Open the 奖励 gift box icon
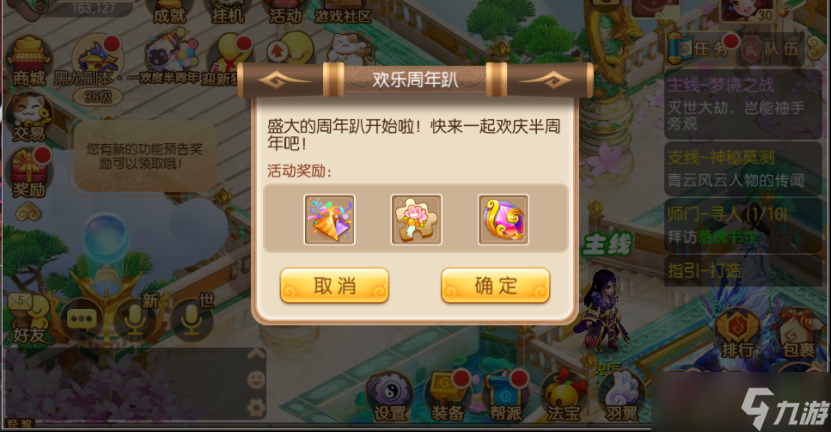831x432 pixels. click(x=29, y=173)
